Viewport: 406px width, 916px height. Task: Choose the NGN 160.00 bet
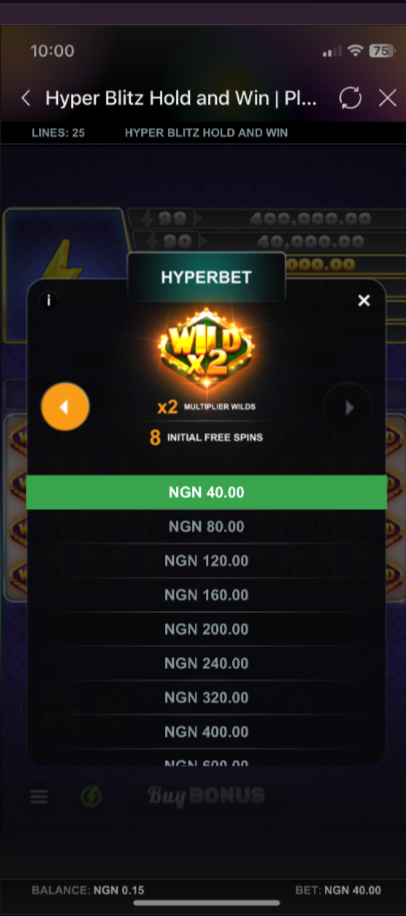[x=207, y=595]
